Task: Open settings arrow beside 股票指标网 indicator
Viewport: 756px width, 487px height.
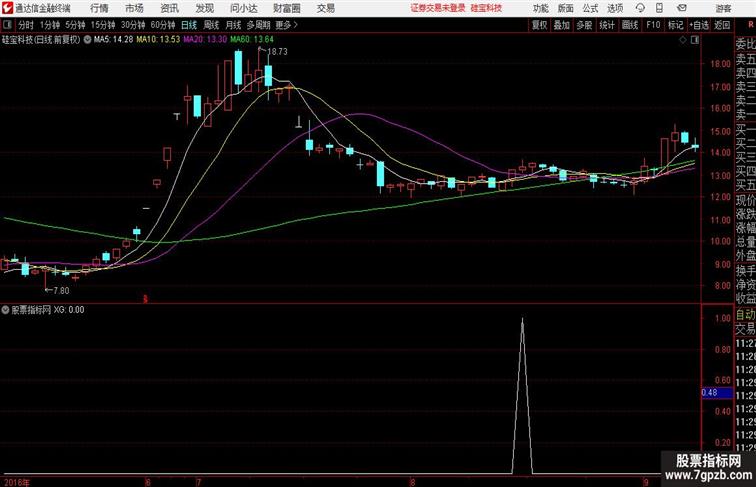Action: pyautogui.click(x=5, y=310)
